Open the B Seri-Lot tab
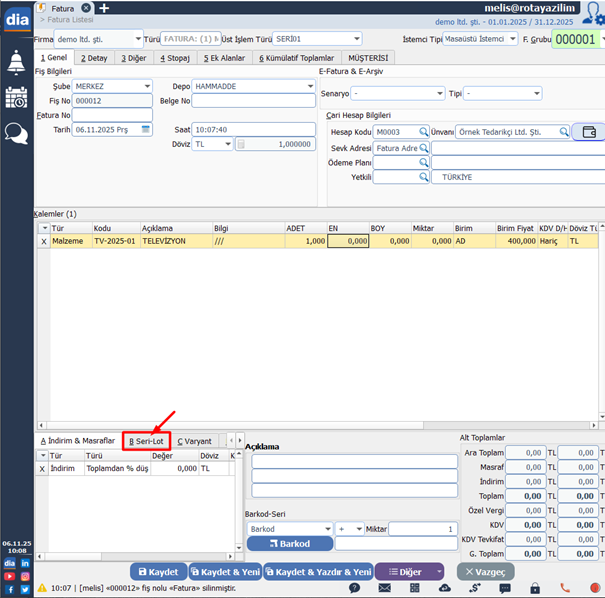Viewport: 605px width, 598px height. [x=145, y=441]
